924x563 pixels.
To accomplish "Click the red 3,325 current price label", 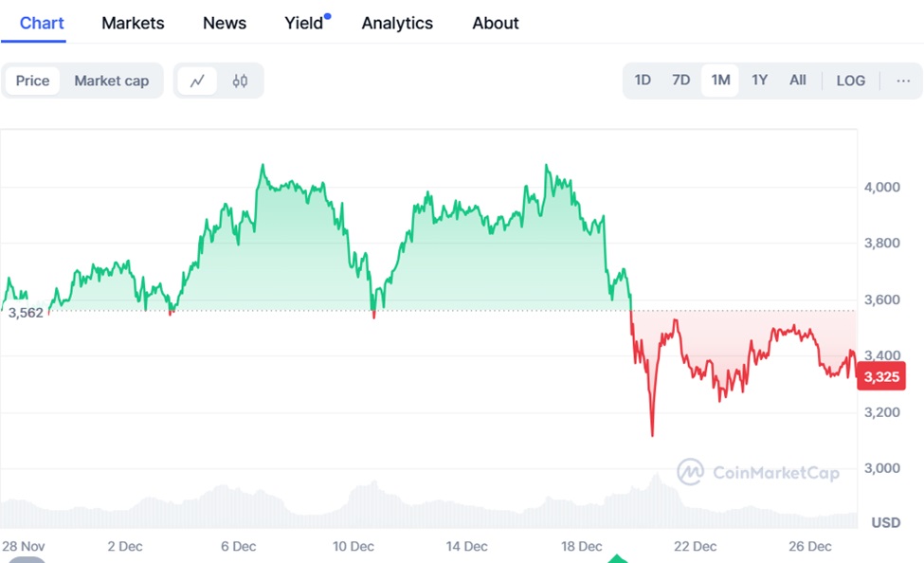I will pos(880,376).
